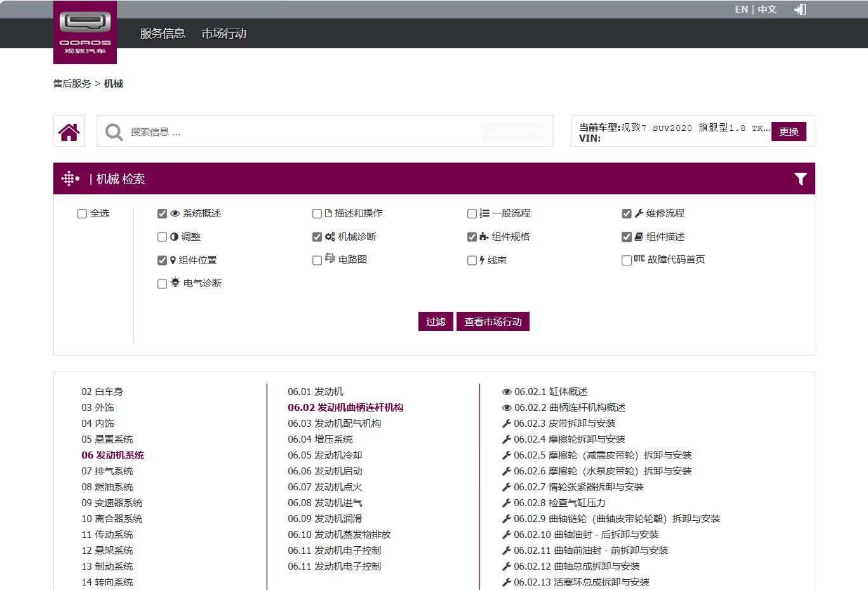Open 06.02.1 缸体概述 overview entry
868x590 pixels.
550,392
